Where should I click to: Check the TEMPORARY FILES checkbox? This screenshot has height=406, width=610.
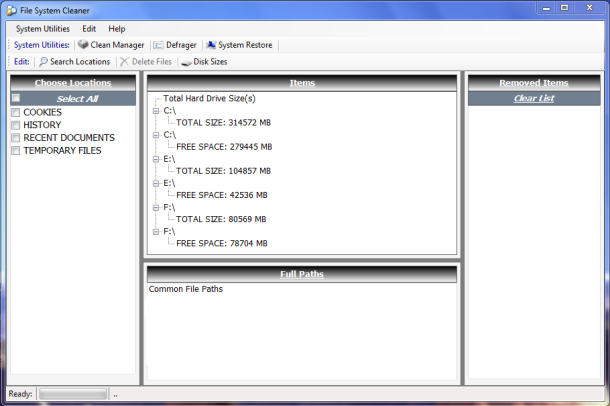click(x=16, y=150)
